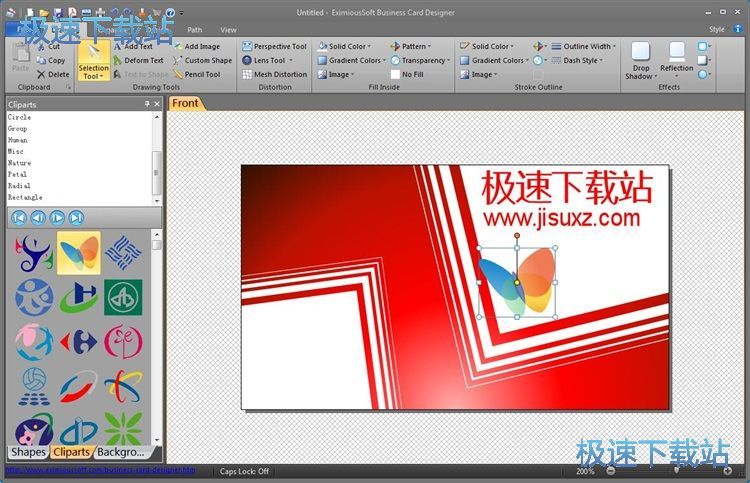Zoom in with plus button
Viewport: 750px width, 483px height.
[x=728, y=471]
